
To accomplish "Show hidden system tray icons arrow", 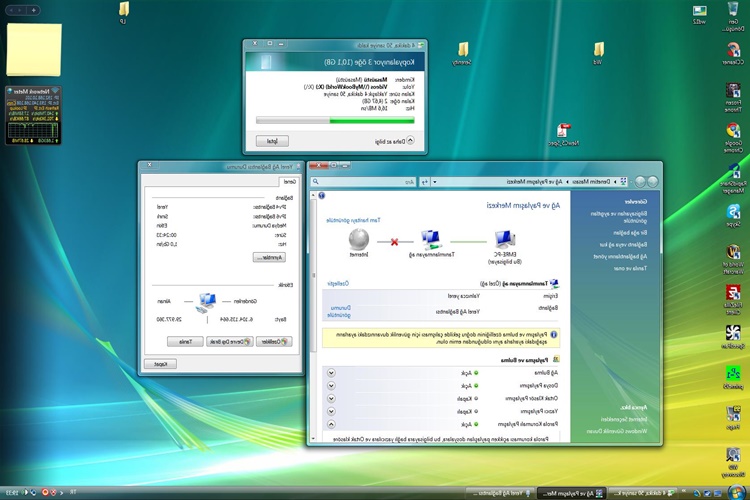I will point(61,492).
